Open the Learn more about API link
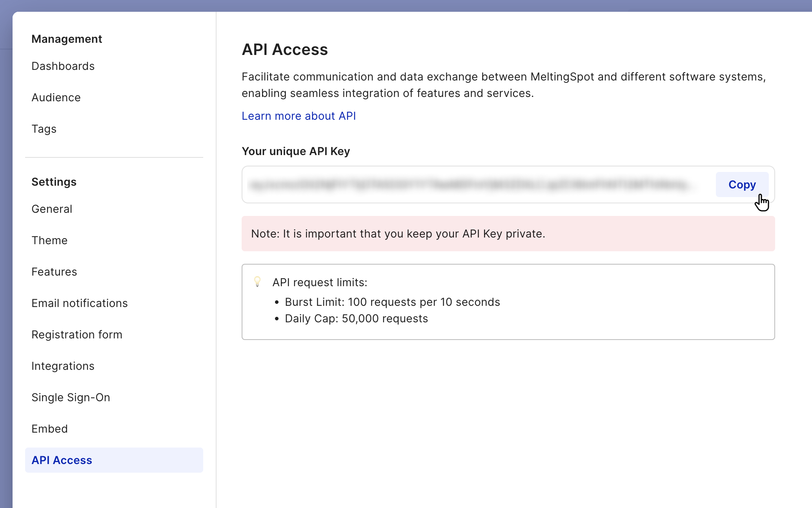The width and height of the screenshot is (812, 508). click(299, 116)
